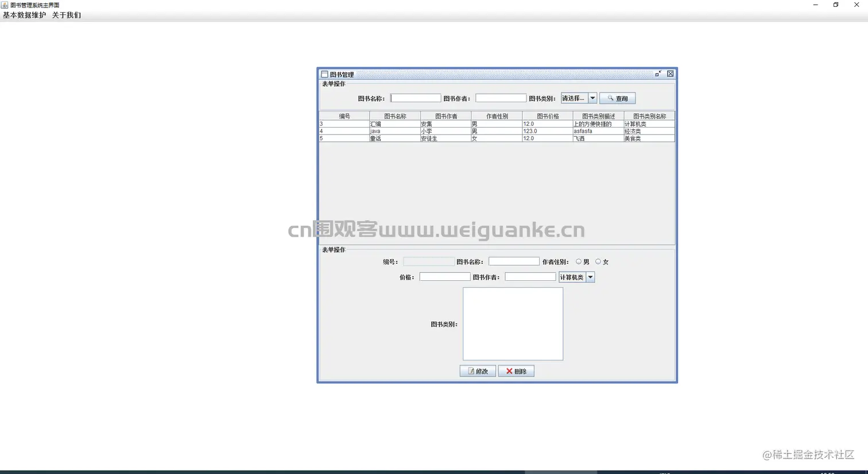
Task: Select the table cell java
Action: (395, 131)
